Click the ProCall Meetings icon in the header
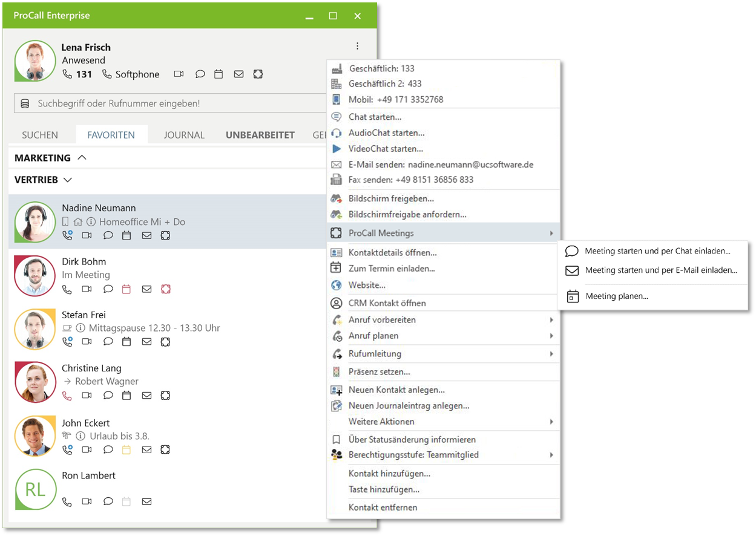756x536 pixels. pos(258,74)
